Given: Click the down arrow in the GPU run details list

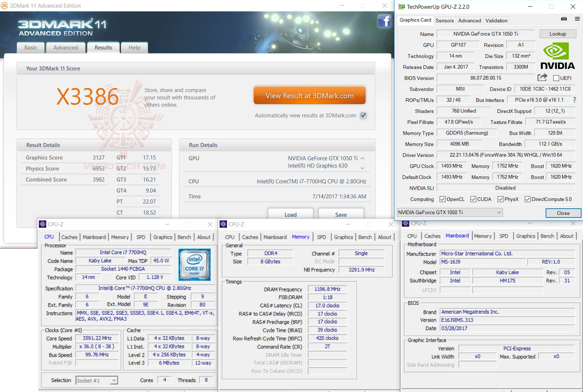Looking at the screenshot, I should [x=363, y=168].
